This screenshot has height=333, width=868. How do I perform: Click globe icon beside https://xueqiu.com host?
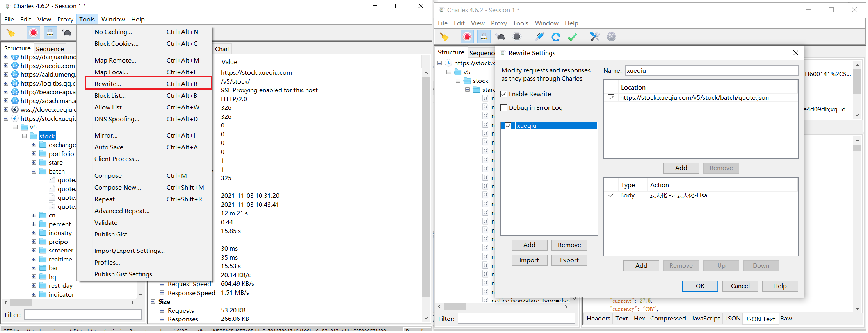coord(15,66)
